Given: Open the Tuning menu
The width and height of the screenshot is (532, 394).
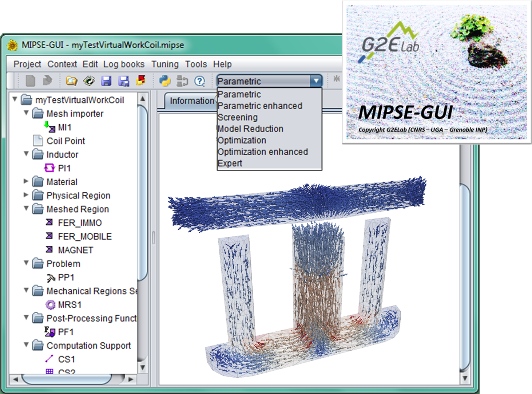Looking at the screenshot, I should (x=165, y=64).
